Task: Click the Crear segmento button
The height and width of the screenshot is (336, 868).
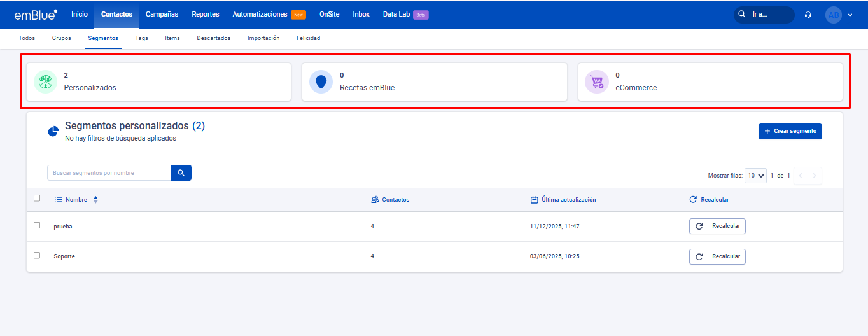Action: [790, 131]
